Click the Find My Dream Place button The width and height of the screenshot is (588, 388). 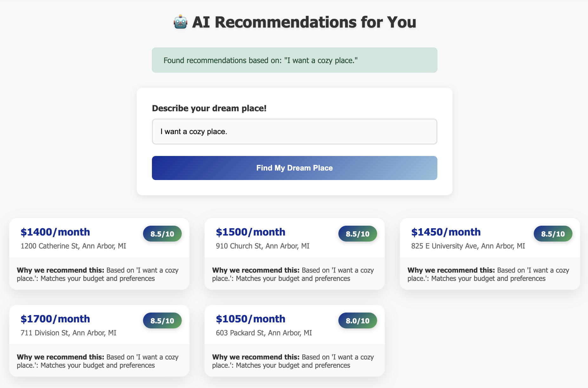point(294,168)
